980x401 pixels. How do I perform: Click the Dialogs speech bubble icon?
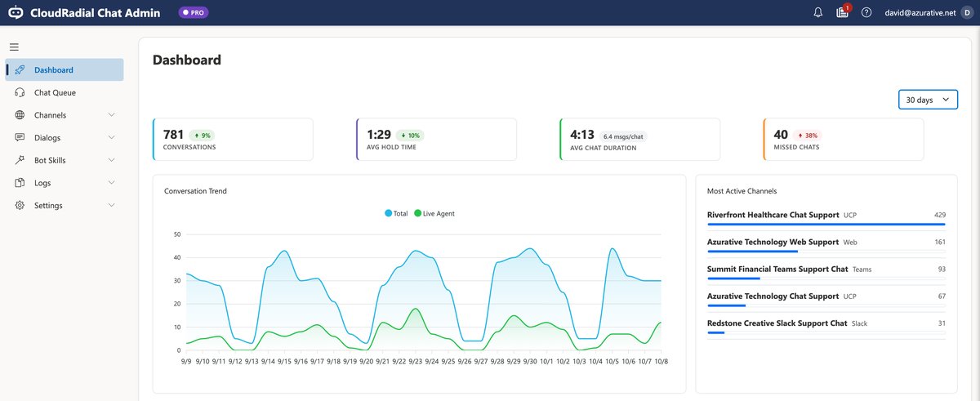tap(20, 138)
